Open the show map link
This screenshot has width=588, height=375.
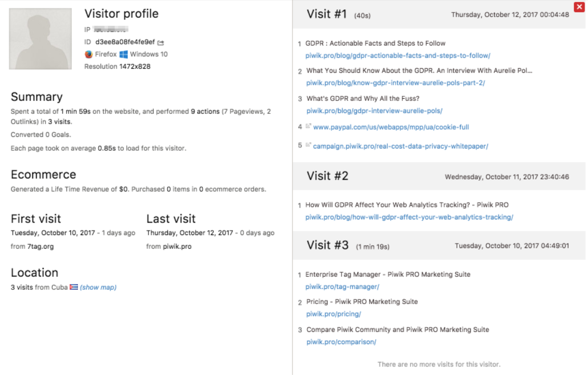(x=98, y=287)
